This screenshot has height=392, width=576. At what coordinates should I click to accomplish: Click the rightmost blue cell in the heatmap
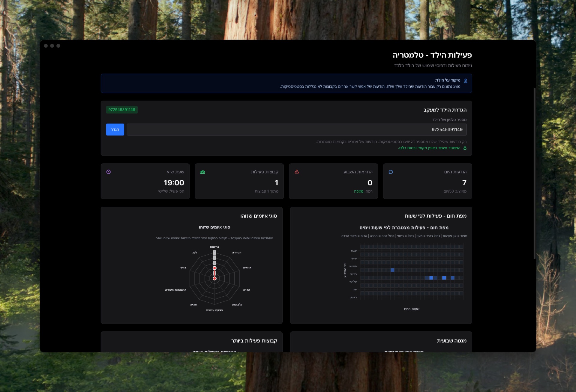(x=452, y=278)
